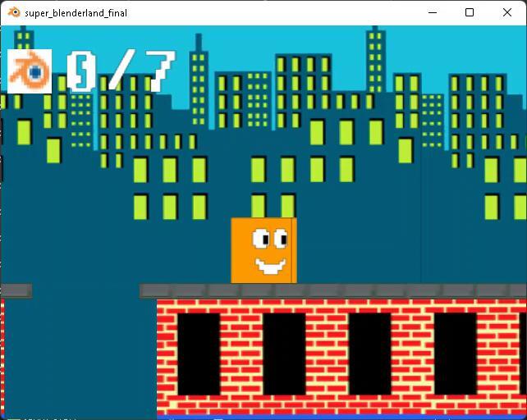
Task: Click the Blender logo in the title bar
Action: (x=14, y=13)
